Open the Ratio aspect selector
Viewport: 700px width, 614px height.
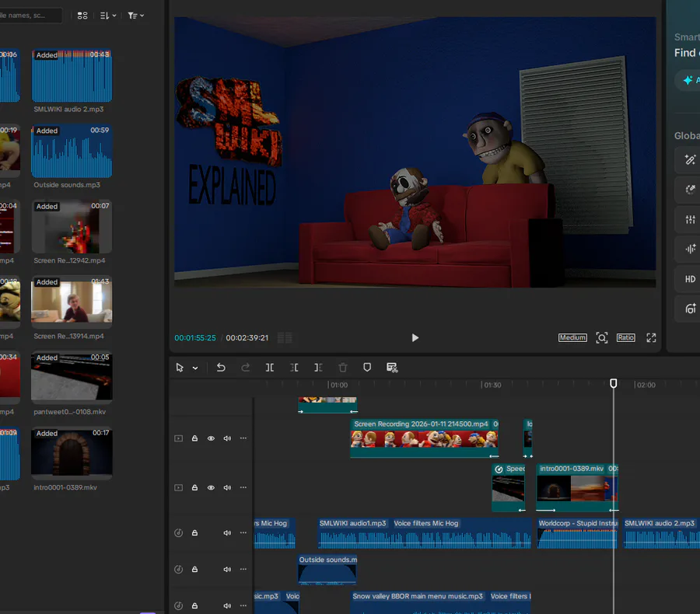pos(625,338)
